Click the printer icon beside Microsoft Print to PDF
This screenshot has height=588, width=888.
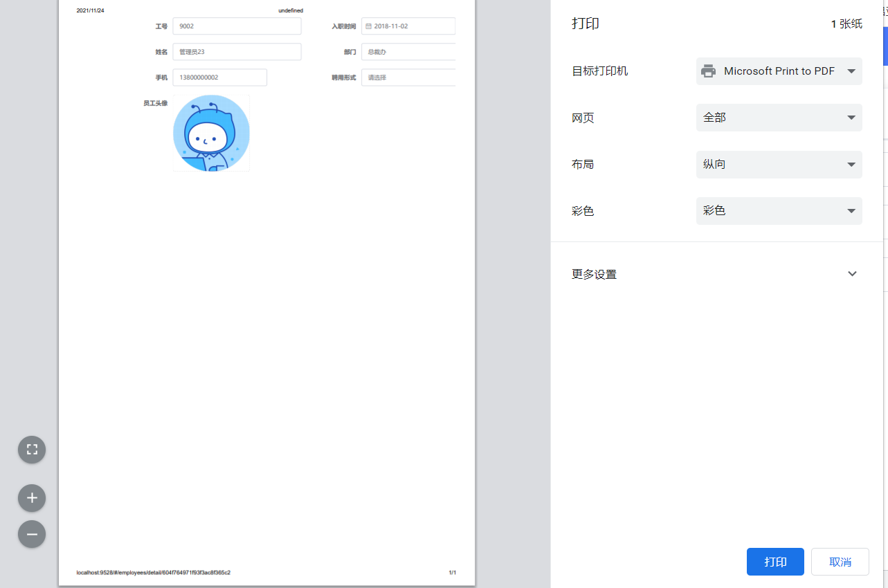pyautogui.click(x=708, y=71)
